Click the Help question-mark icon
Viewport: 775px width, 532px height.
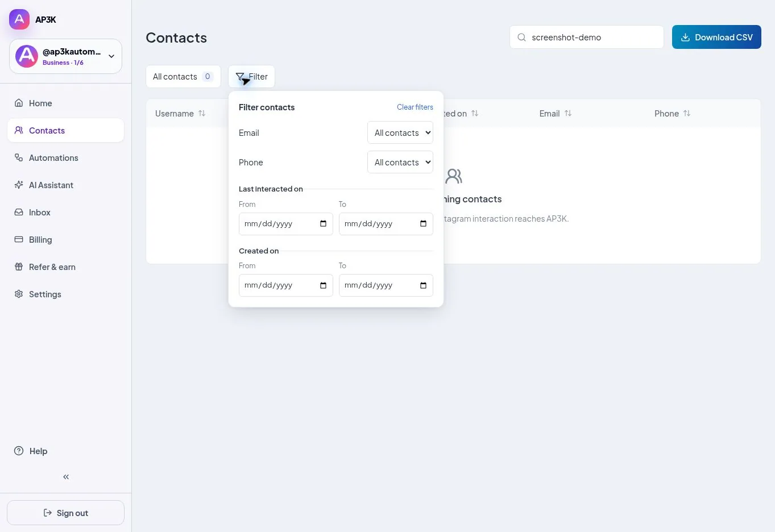19,451
